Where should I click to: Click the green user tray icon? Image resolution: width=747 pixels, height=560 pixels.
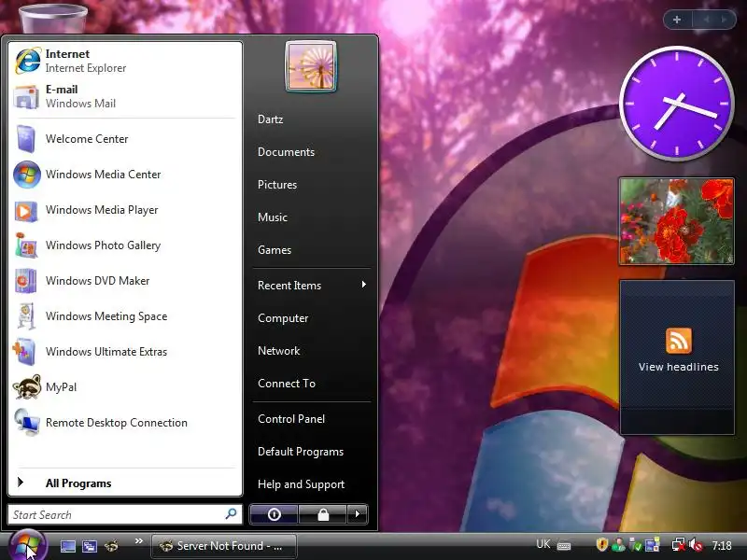pos(618,544)
